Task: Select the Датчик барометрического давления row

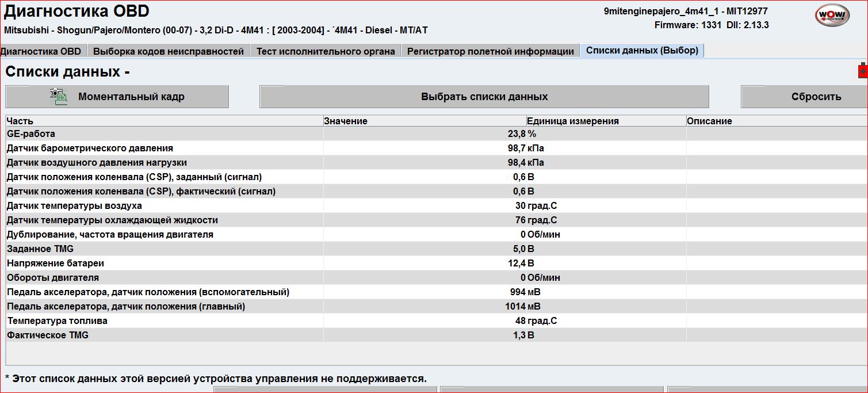Action: pyautogui.click(x=90, y=148)
